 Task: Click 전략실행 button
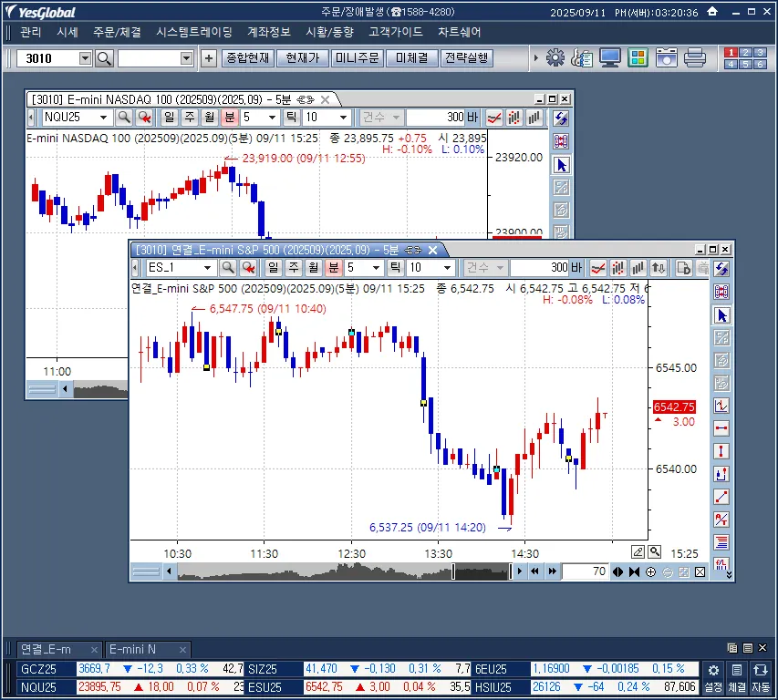point(466,58)
